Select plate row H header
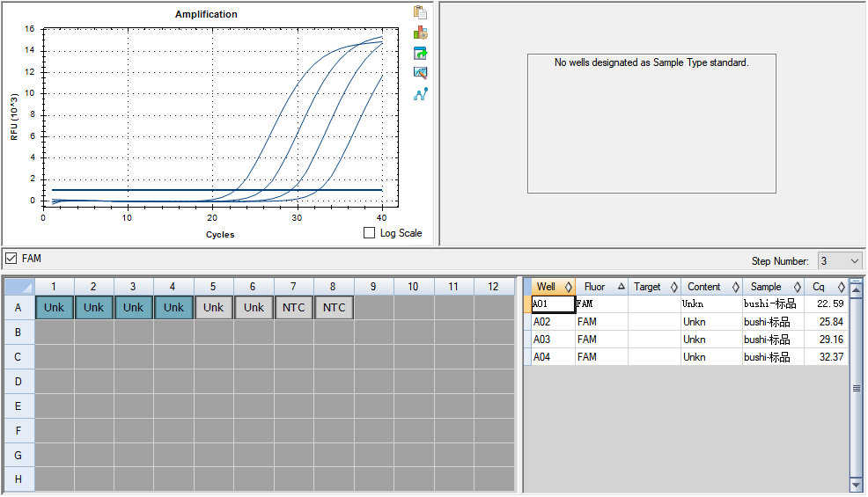The width and height of the screenshot is (868, 497). click(x=18, y=479)
